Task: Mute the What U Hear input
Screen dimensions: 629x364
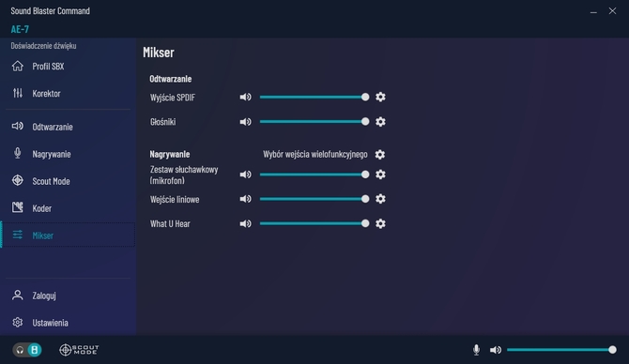Action: pyautogui.click(x=246, y=223)
